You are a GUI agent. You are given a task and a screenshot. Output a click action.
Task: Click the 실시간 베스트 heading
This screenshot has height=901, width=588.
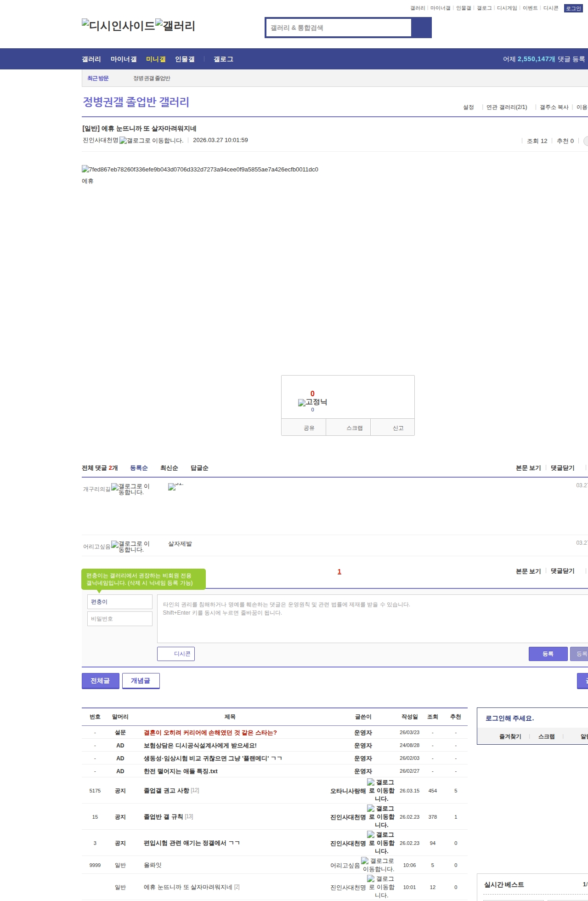[504, 885]
